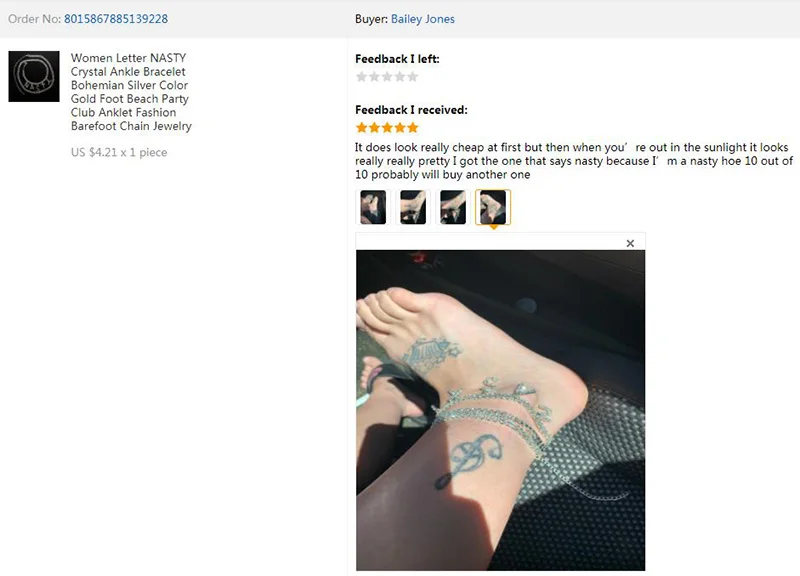
Task: Click second gray star under Feedback I left
Action: tap(374, 77)
